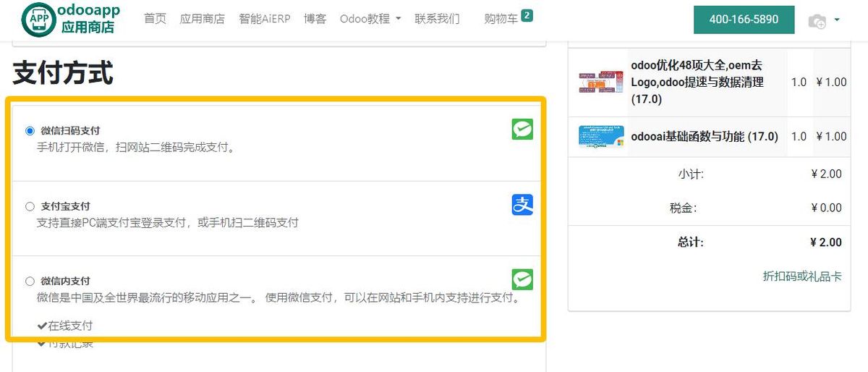Click the odoo优化48项大全 product thumbnail

pyautogui.click(x=600, y=82)
